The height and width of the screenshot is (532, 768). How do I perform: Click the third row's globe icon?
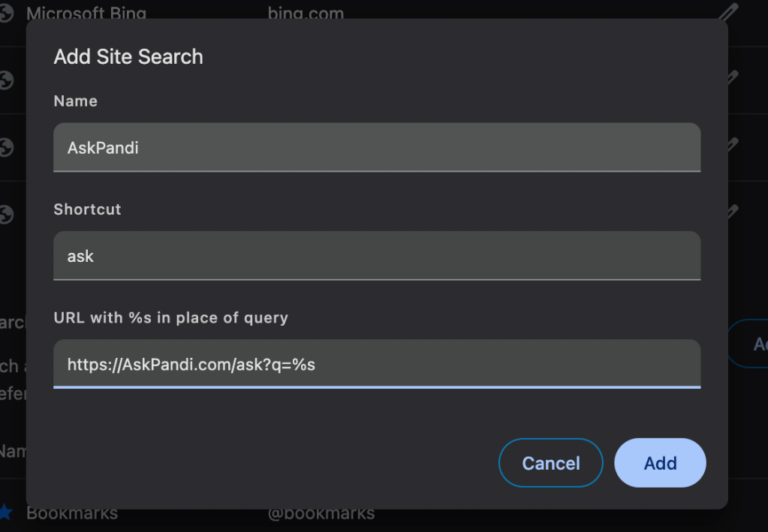click(x=7, y=147)
